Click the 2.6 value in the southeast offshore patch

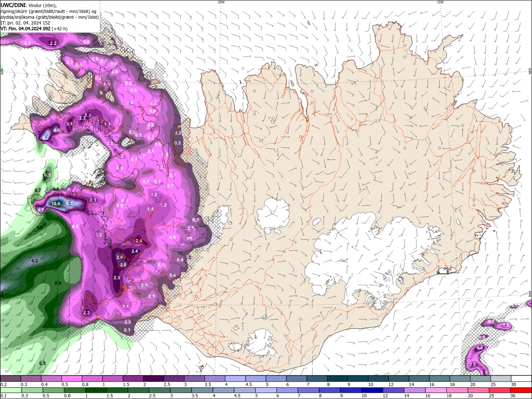coord(473,365)
